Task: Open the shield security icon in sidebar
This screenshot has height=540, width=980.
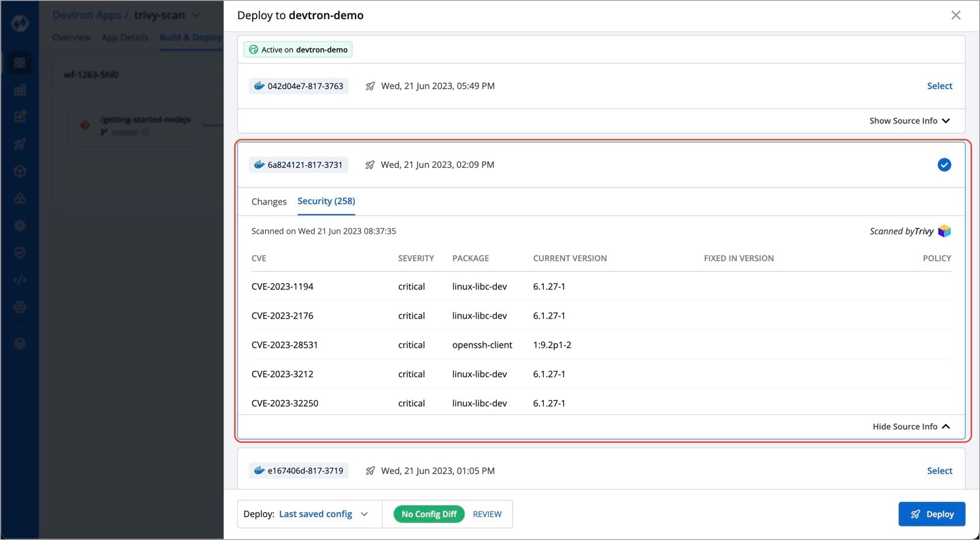Action: click(x=20, y=253)
